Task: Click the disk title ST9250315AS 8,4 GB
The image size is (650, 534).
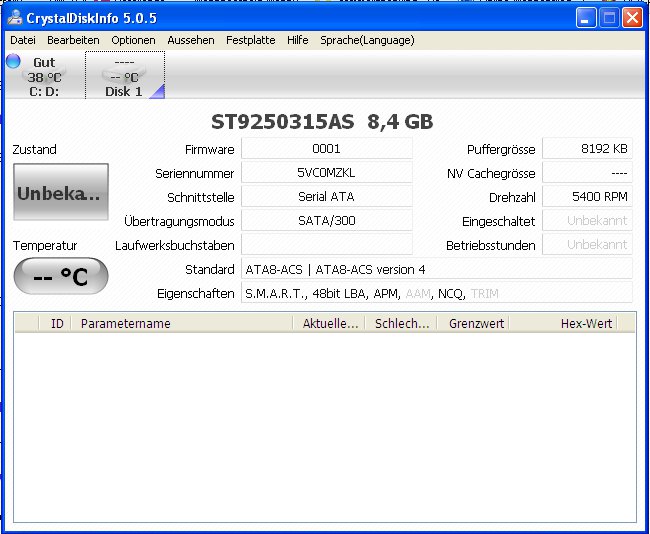Action: coord(322,122)
